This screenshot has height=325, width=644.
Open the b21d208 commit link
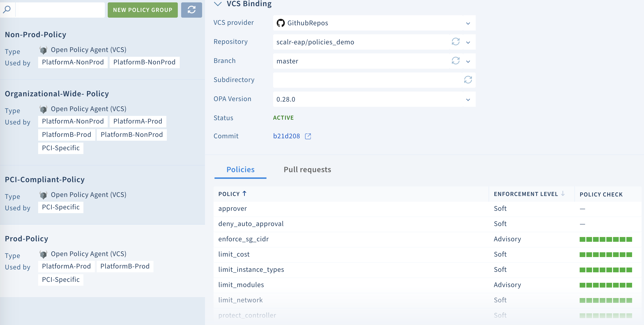click(x=286, y=136)
